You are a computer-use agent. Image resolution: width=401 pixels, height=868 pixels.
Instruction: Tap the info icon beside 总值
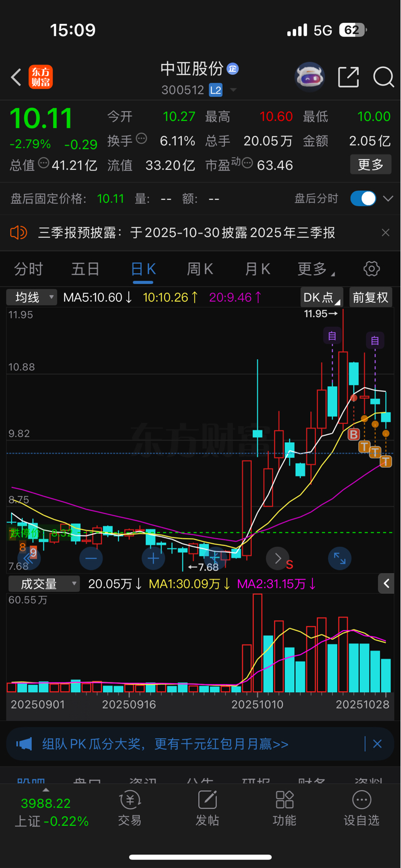(x=44, y=163)
